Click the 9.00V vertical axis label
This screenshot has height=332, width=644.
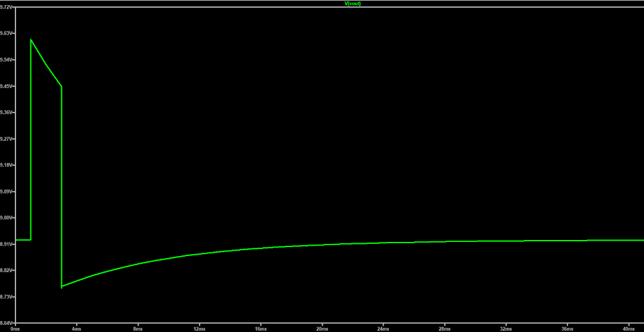click(6, 218)
